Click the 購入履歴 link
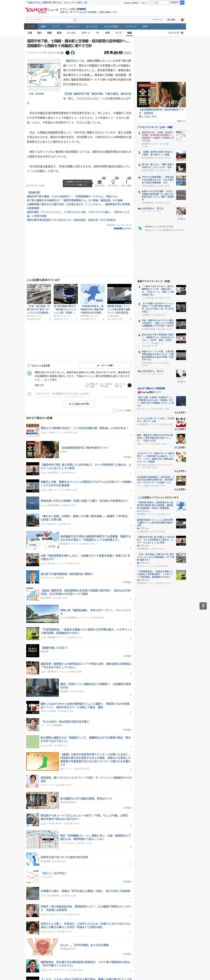210x980 pixels. [x=171, y=19]
